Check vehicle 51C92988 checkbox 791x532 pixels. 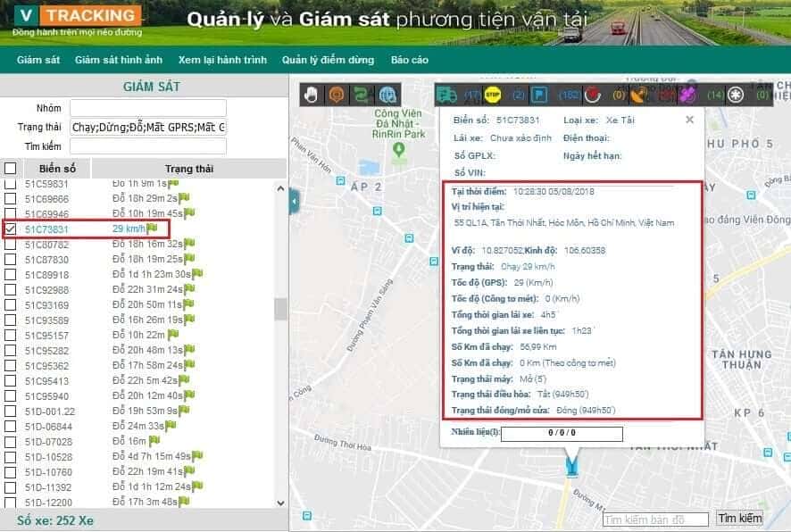10,289
